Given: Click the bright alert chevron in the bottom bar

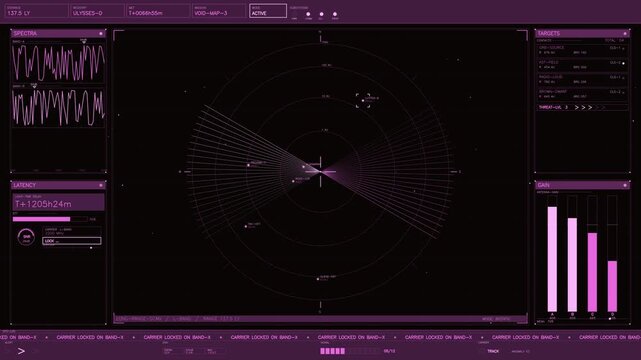Looking at the screenshot, I should 21,351.
